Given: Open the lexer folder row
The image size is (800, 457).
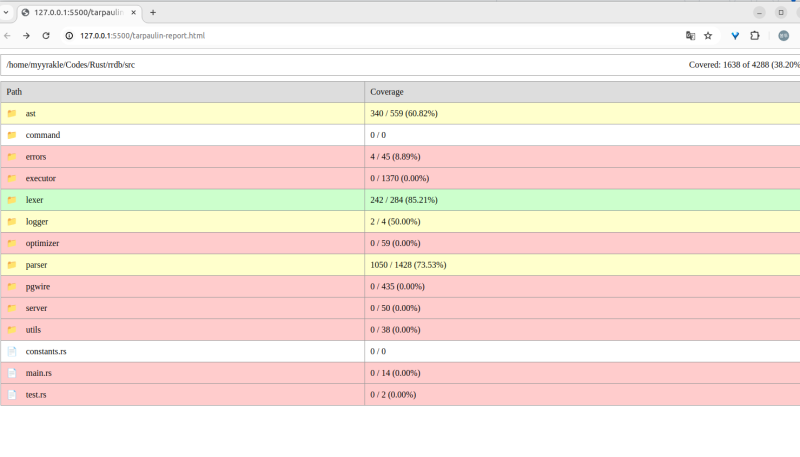Looking at the screenshot, I should [x=34, y=200].
